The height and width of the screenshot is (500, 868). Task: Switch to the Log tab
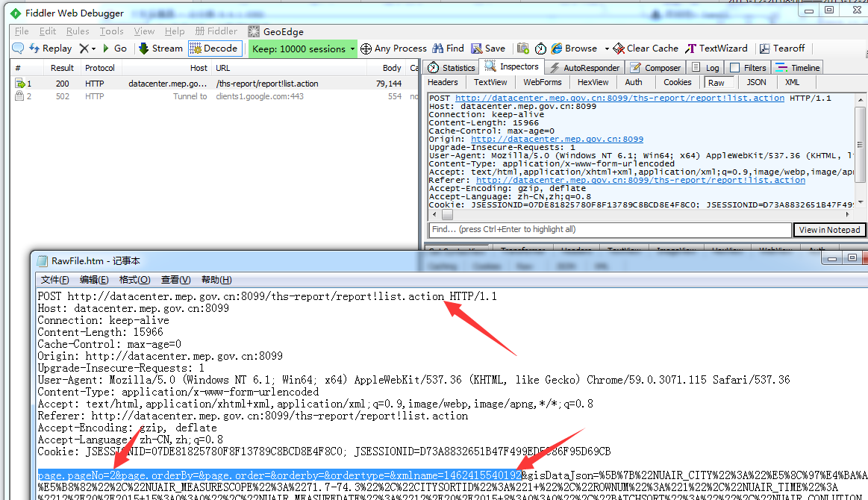point(705,68)
